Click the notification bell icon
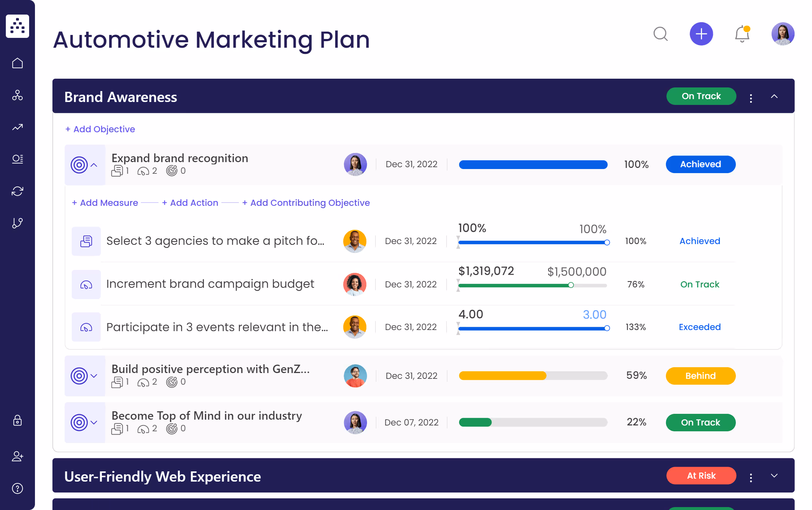Image resolution: width=812 pixels, height=510 pixels. pyautogui.click(x=741, y=34)
